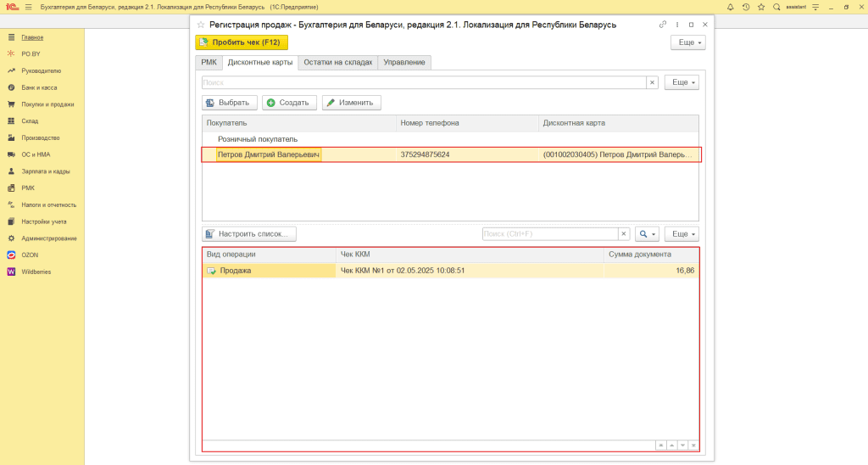Click the Создать button

point(290,103)
